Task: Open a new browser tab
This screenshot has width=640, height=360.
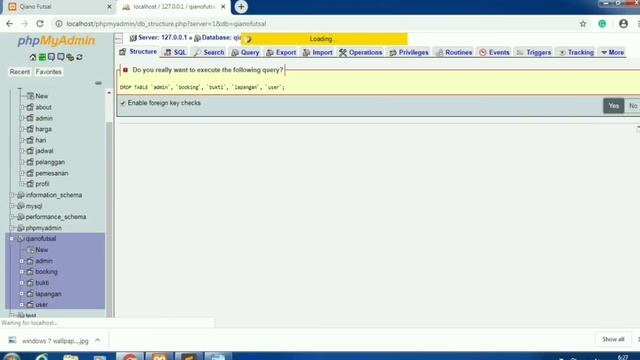Action: pos(241,7)
